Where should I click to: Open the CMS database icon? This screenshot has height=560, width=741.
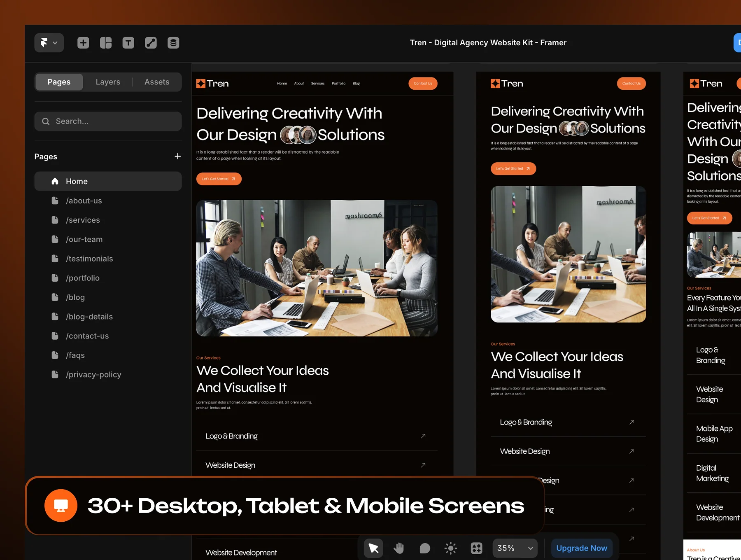173,42
